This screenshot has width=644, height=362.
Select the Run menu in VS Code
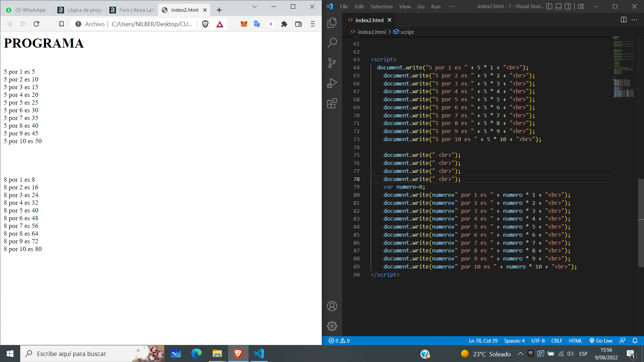pyautogui.click(x=436, y=6)
